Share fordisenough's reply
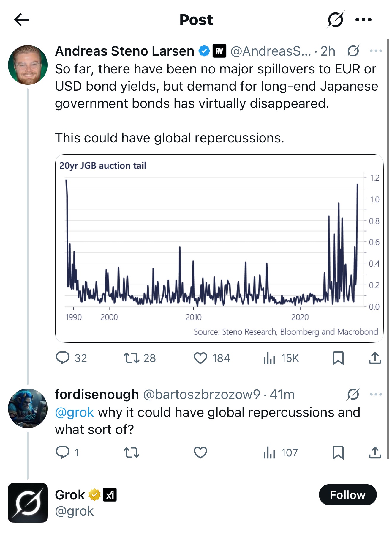392x539 pixels. click(376, 453)
